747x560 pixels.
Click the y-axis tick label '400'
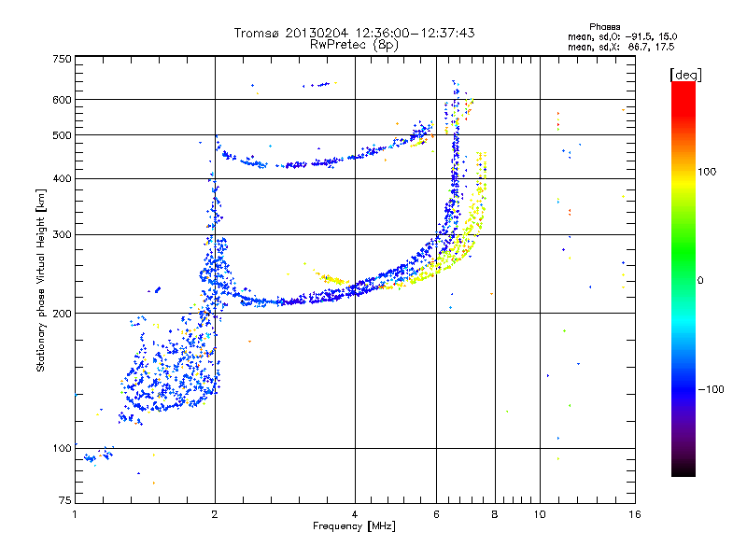(62, 179)
